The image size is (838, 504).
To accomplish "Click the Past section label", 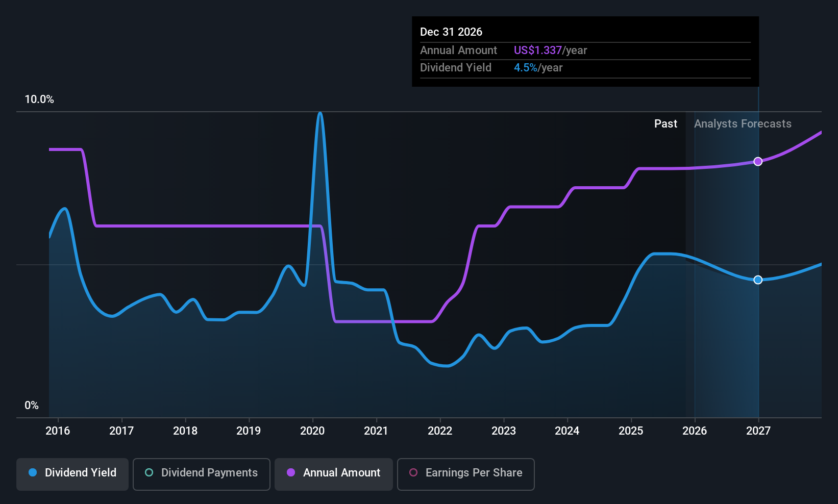I will tap(666, 124).
